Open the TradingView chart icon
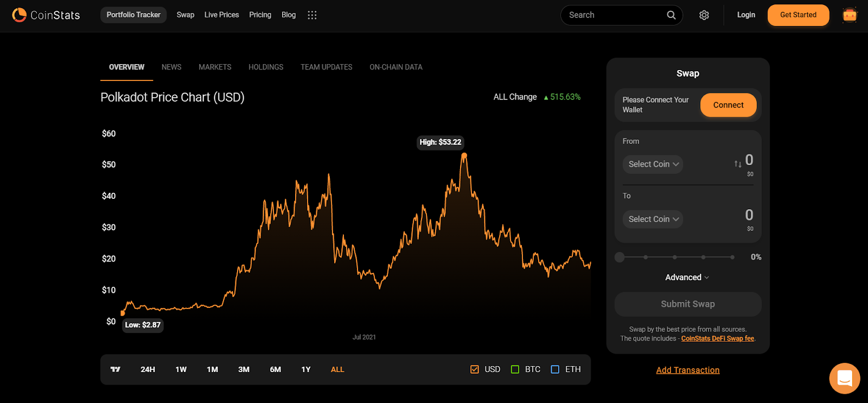Screen dimensions: 868x403 (116, 369)
